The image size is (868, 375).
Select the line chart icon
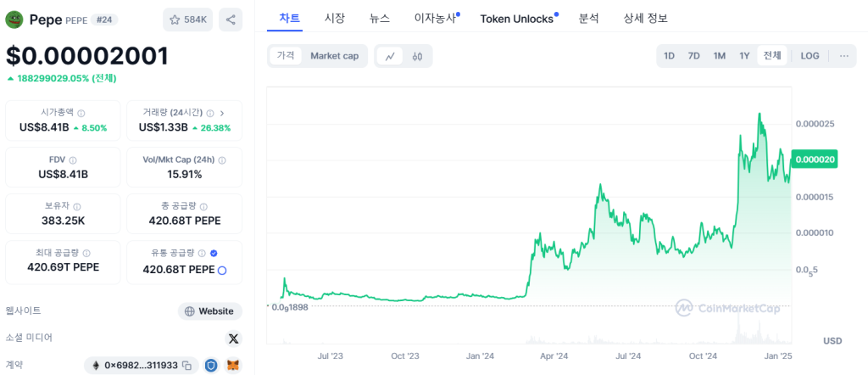click(390, 56)
